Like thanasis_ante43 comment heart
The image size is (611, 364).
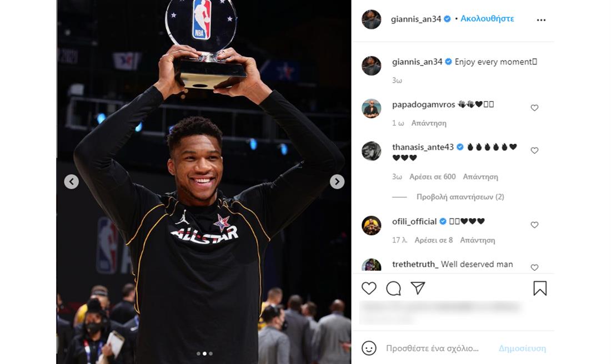(534, 151)
